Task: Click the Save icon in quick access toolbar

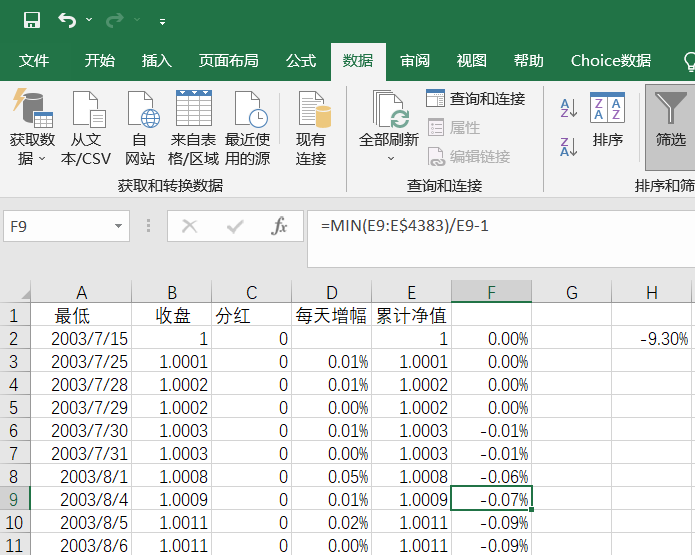Action: (x=31, y=20)
